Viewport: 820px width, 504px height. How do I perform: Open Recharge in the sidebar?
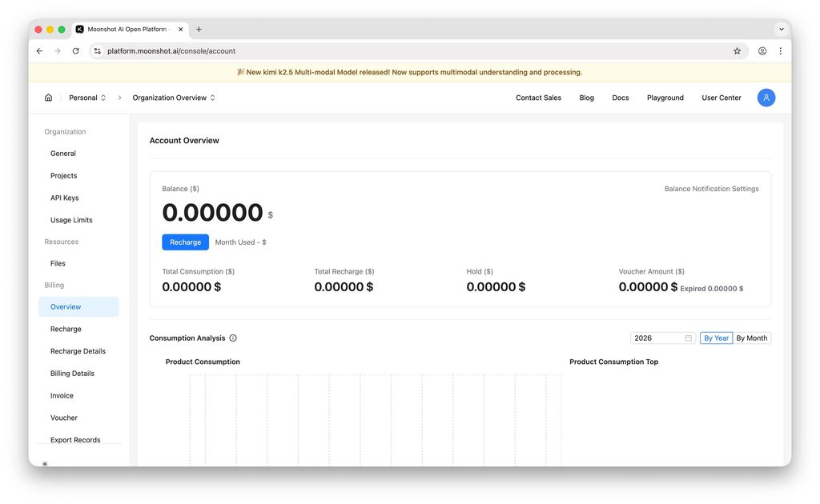pos(78,329)
